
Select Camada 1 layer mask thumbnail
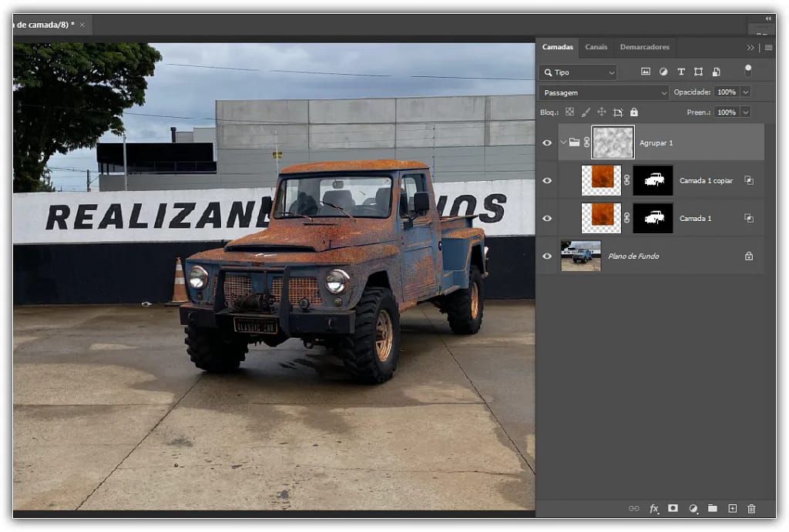click(653, 218)
